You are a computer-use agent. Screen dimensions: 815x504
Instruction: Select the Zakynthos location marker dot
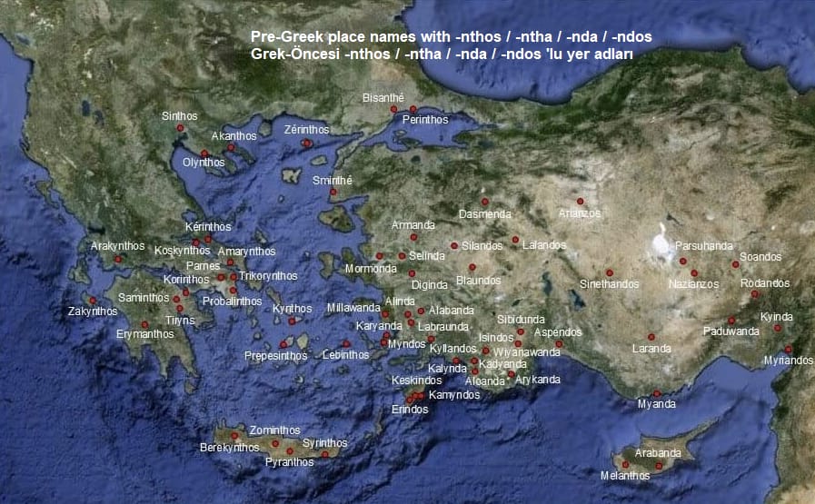point(92,301)
